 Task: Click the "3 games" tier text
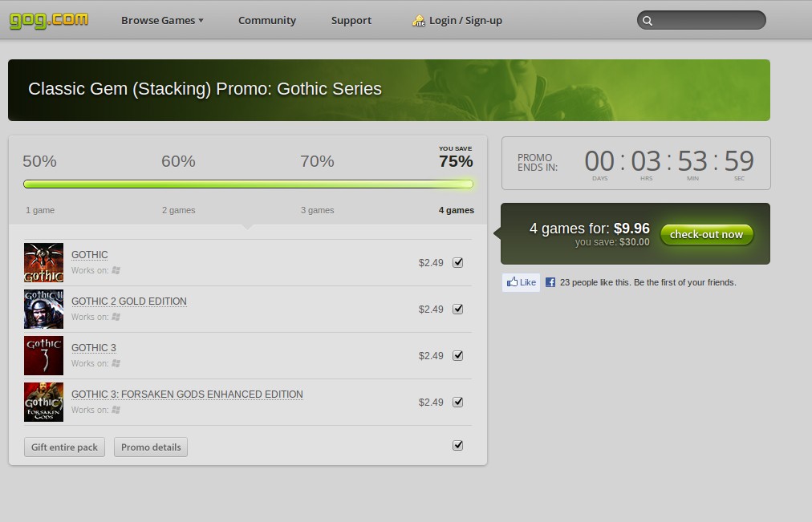[x=318, y=210]
